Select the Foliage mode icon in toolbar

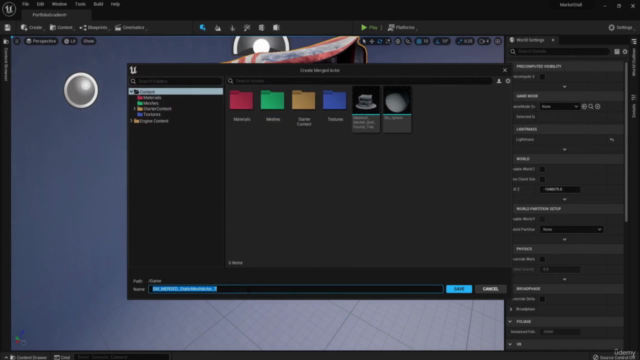click(232, 27)
